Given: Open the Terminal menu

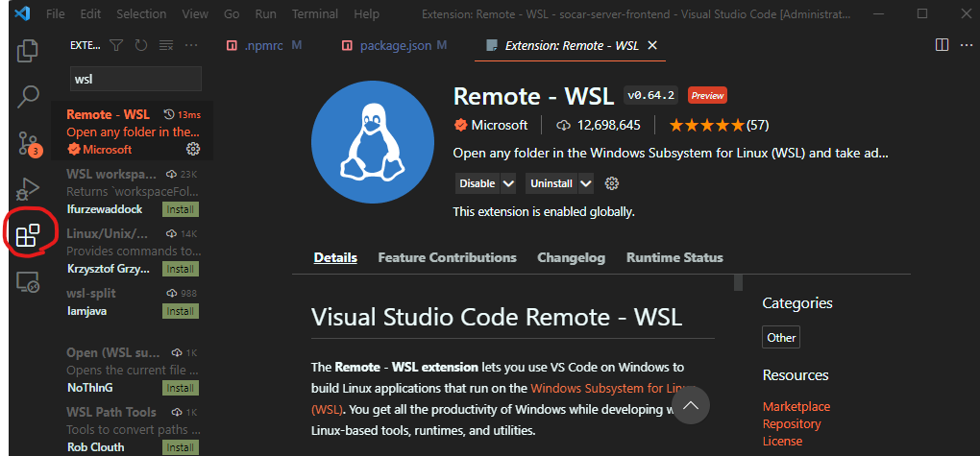Looking at the screenshot, I should point(315,13).
